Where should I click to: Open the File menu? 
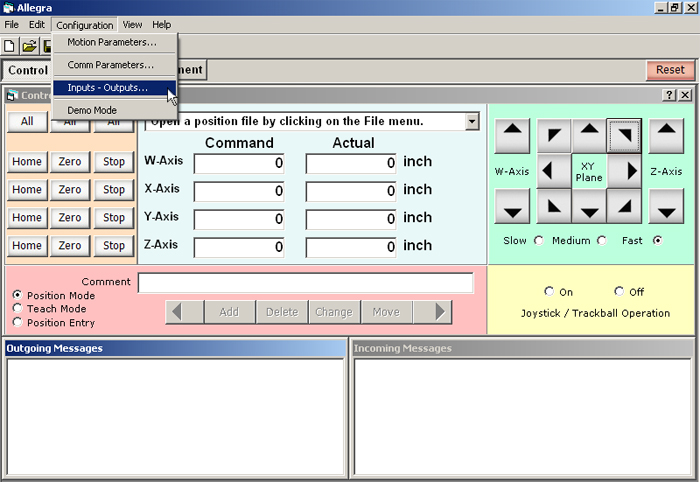(12, 25)
